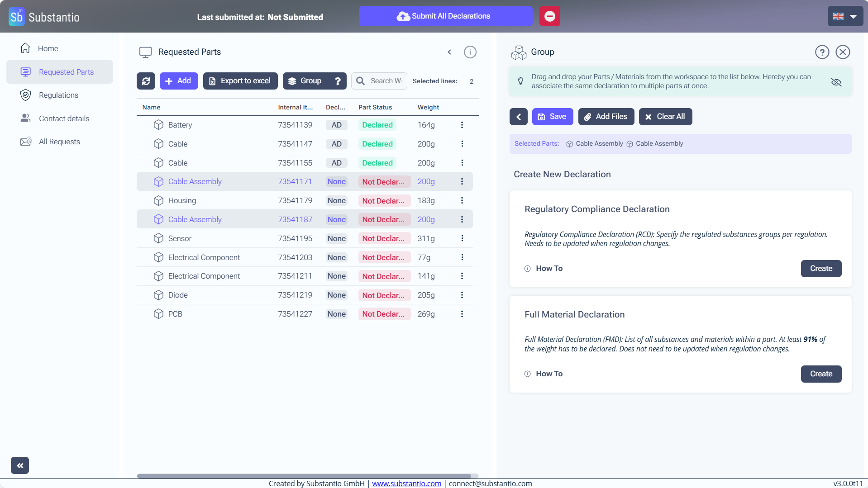Viewport: 868px width, 488px height.
Task: Click the horizontal scrollbar under parts table
Action: [x=303, y=476]
